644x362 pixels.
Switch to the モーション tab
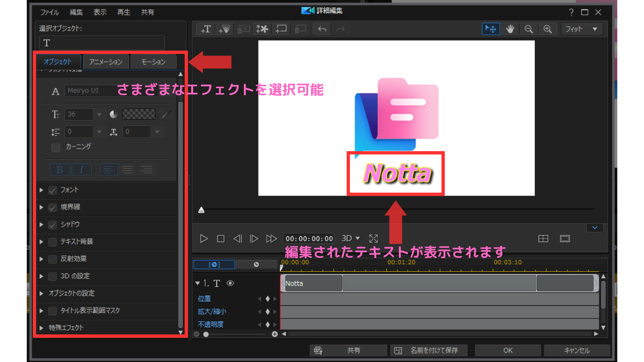pos(153,62)
